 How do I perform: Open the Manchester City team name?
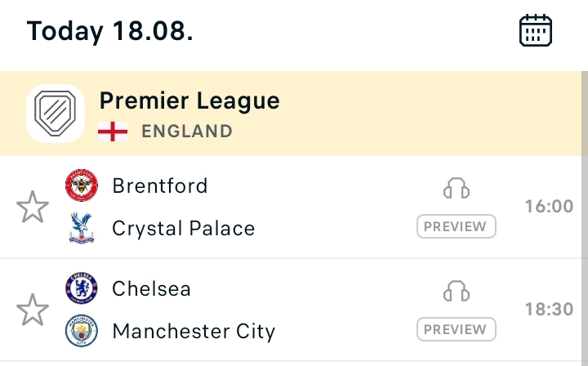tap(194, 332)
